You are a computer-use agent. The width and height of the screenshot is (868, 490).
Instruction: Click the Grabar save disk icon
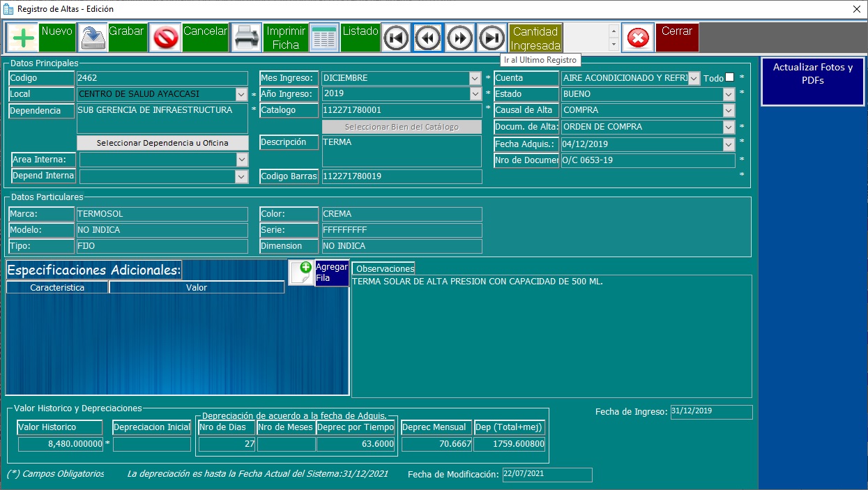tap(93, 37)
